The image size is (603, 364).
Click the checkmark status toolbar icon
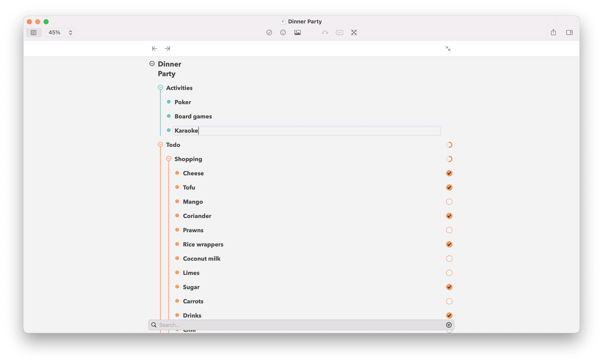tap(269, 32)
